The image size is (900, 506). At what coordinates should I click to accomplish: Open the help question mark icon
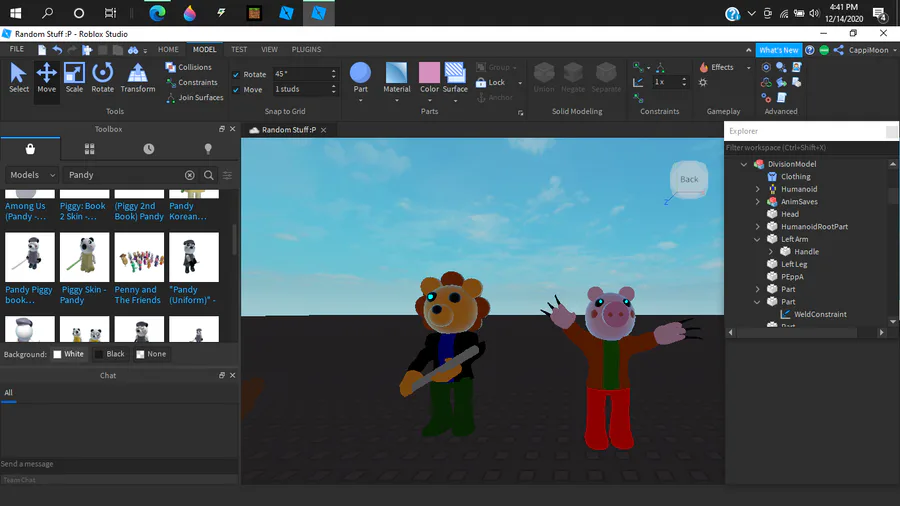809,50
